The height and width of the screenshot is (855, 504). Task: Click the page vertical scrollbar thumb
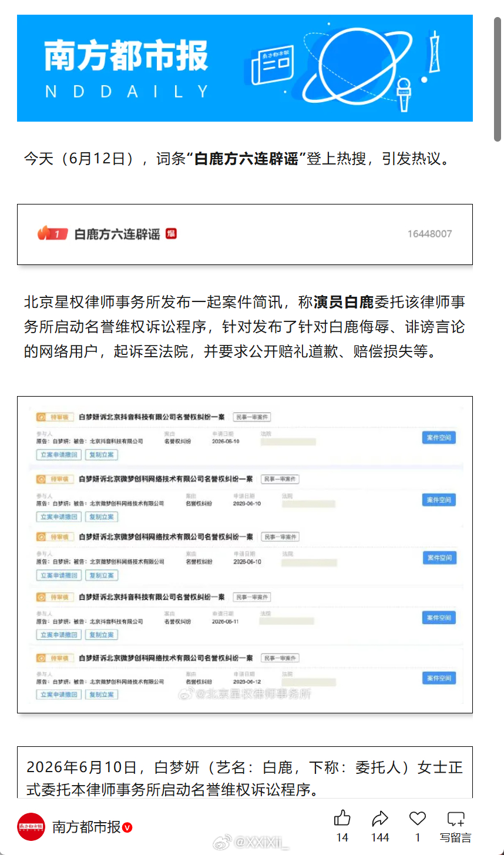(498, 79)
